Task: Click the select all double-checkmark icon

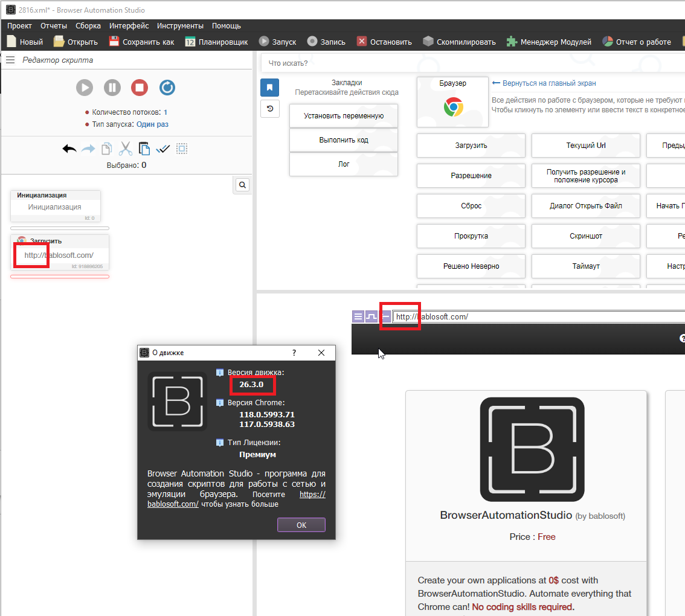Action: point(162,149)
